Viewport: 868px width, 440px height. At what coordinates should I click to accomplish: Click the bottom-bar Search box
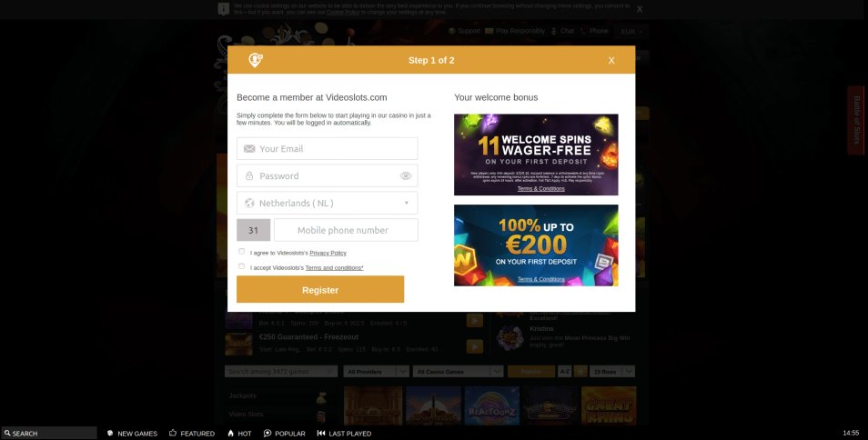(x=49, y=434)
